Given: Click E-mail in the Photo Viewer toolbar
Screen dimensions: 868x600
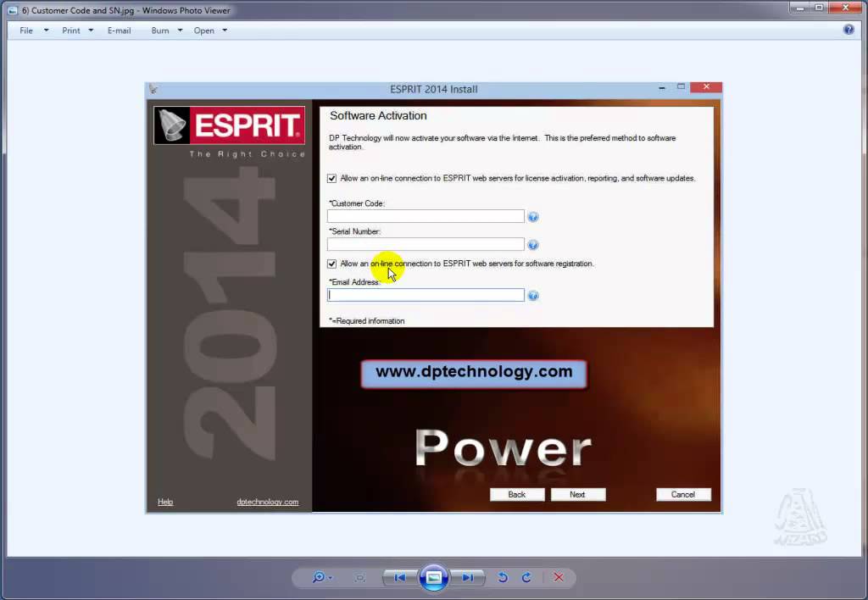Looking at the screenshot, I should pos(119,31).
